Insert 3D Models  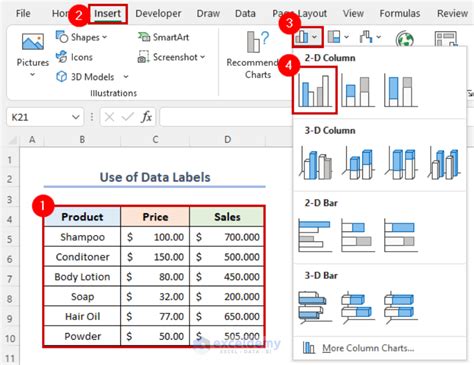point(85,77)
